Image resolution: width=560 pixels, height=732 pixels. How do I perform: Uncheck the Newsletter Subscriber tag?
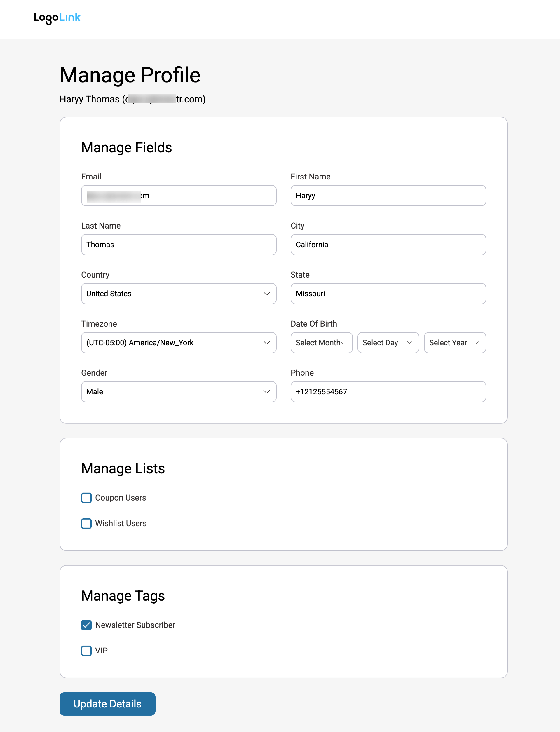click(86, 625)
